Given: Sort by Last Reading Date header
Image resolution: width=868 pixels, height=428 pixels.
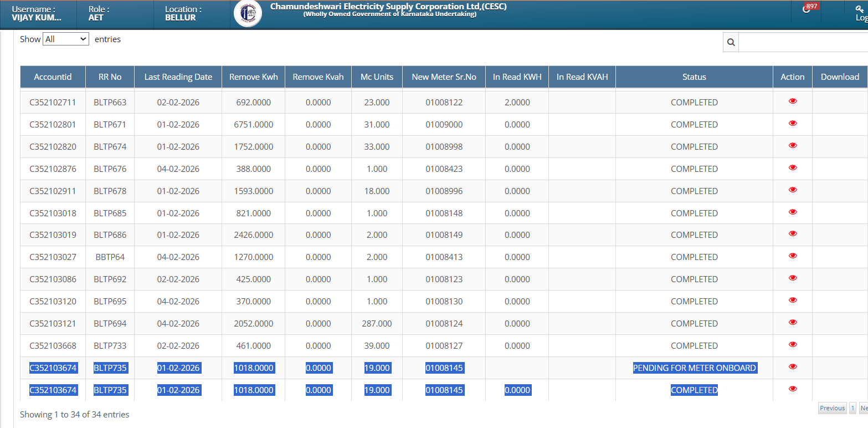Looking at the screenshot, I should [178, 77].
